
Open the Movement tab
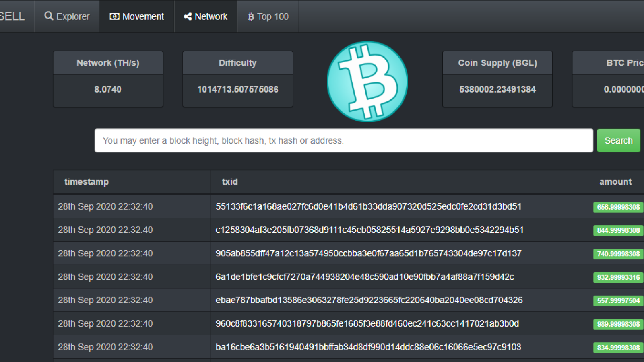click(x=137, y=16)
